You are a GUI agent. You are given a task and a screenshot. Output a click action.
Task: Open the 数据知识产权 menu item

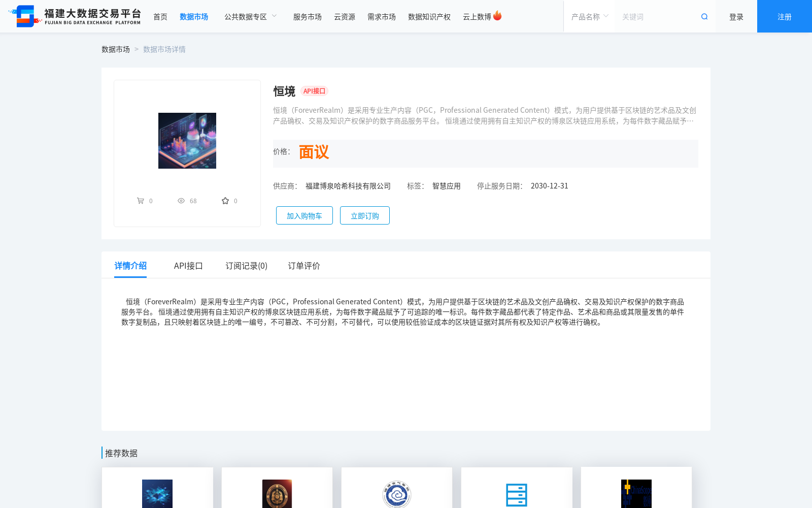(428, 16)
